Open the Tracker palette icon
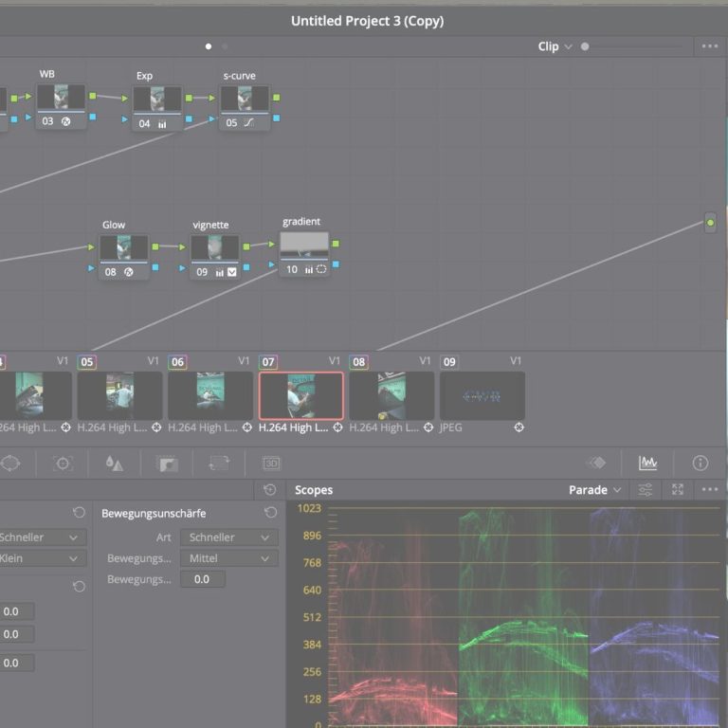The height and width of the screenshot is (728, 728). [x=63, y=464]
